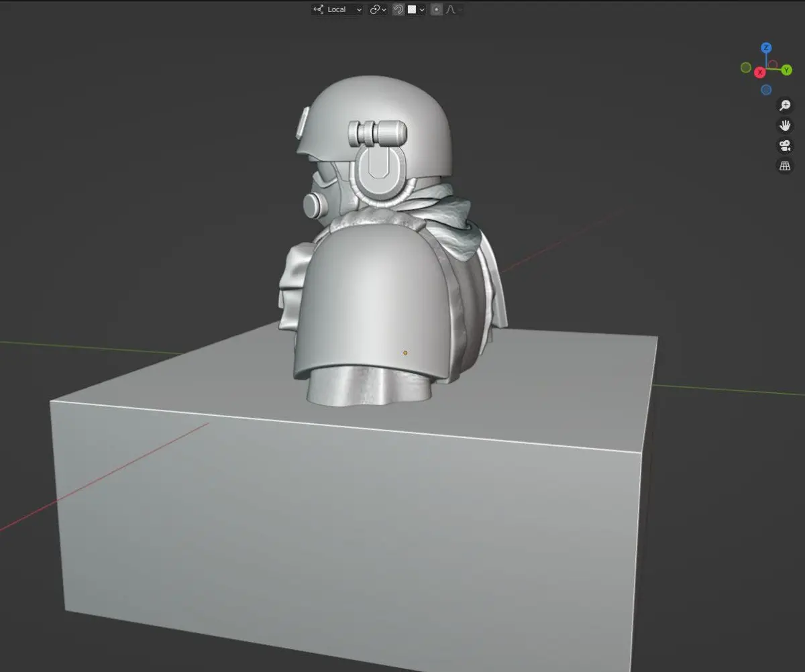Click the zoom magnifier viewport button
Image resolution: width=805 pixels, height=672 pixels.
click(x=784, y=105)
